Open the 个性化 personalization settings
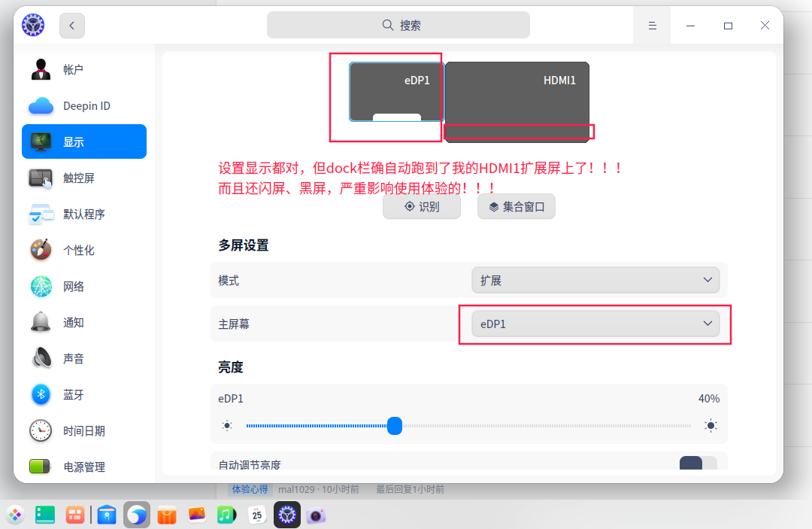Viewport: 812px width, 529px height. (x=84, y=251)
